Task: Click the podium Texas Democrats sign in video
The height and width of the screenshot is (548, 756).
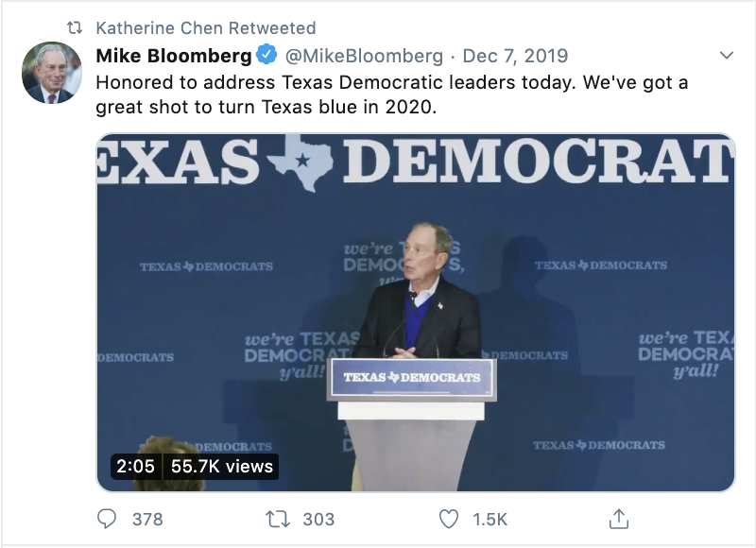Action: click(x=412, y=378)
